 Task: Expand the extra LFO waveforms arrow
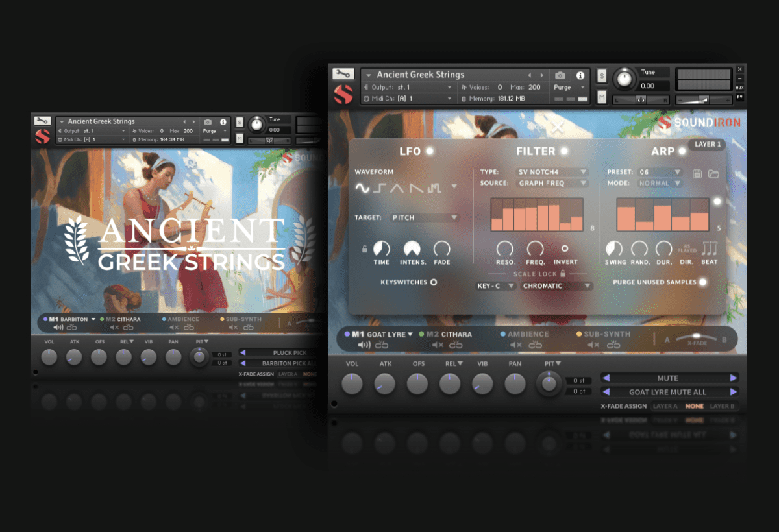point(454,187)
